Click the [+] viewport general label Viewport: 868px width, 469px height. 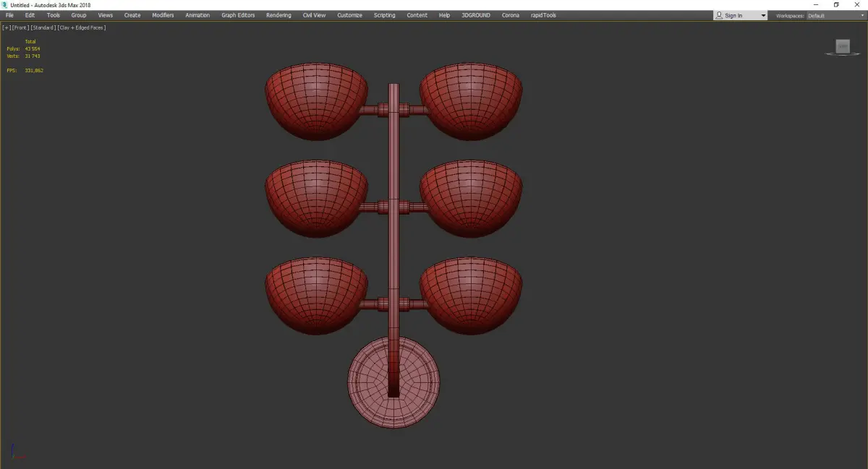coord(7,27)
